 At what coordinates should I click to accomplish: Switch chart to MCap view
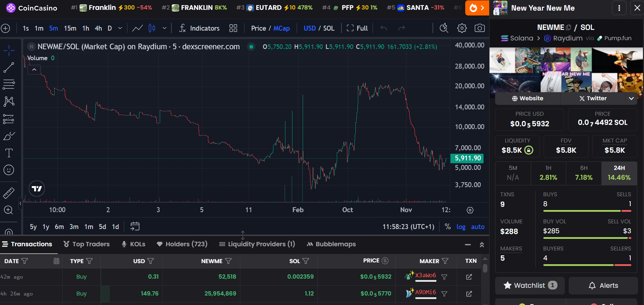click(282, 28)
